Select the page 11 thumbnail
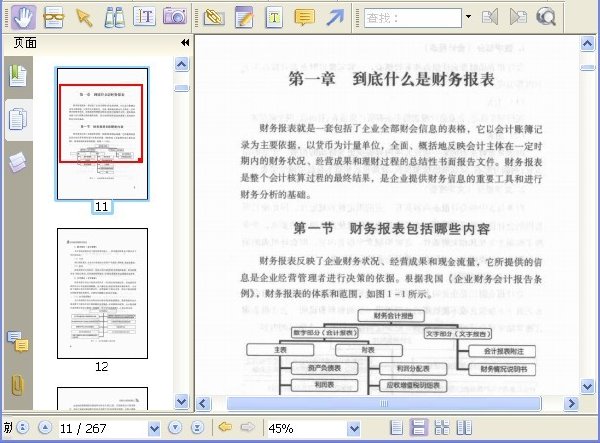This screenshot has width=600, height=443. 102,134
